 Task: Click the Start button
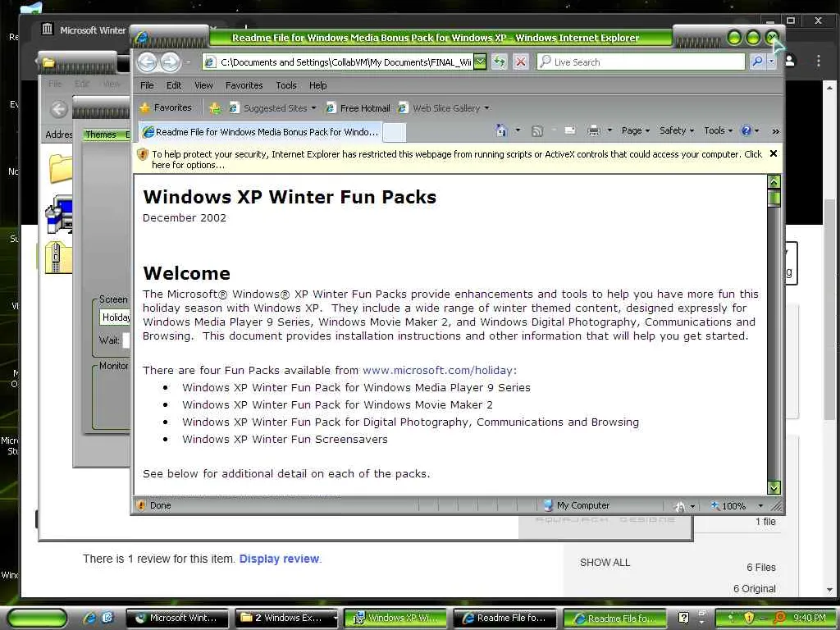pos(37,618)
